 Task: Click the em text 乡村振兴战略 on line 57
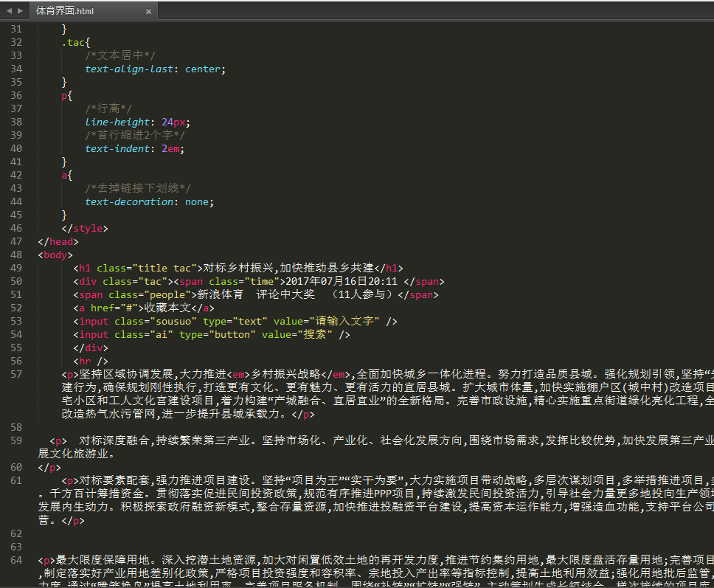coord(285,374)
